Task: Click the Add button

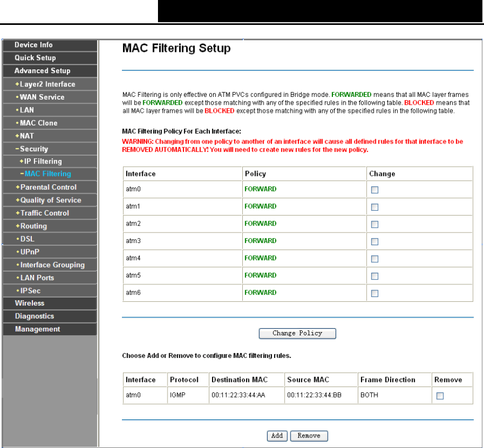Action: pyautogui.click(x=277, y=436)
